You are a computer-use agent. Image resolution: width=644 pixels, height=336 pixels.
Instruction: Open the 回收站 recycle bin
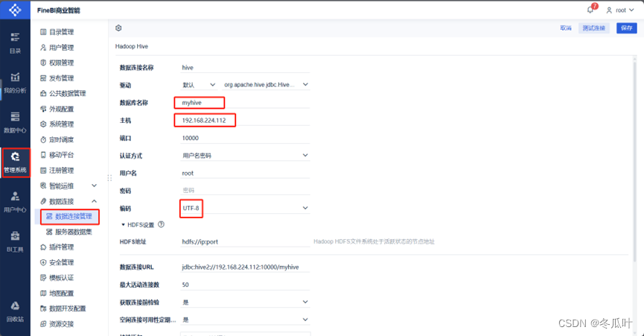[15, 311]
